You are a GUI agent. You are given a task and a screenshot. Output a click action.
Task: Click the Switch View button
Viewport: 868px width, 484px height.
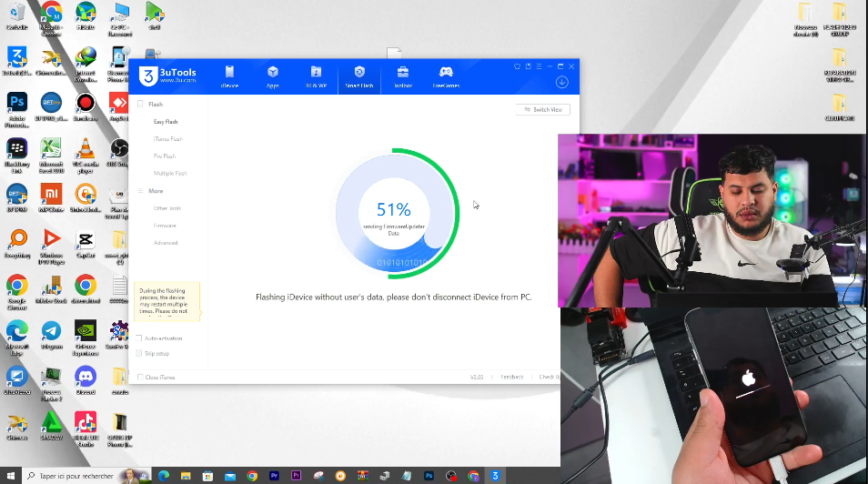click(x=543, y=110)
